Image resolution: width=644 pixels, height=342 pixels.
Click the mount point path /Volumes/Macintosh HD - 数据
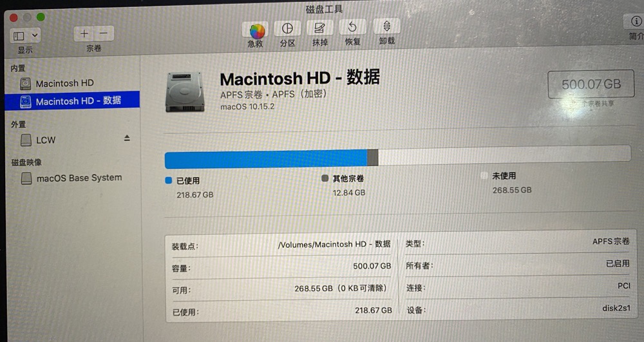click(x=334, y=244)
